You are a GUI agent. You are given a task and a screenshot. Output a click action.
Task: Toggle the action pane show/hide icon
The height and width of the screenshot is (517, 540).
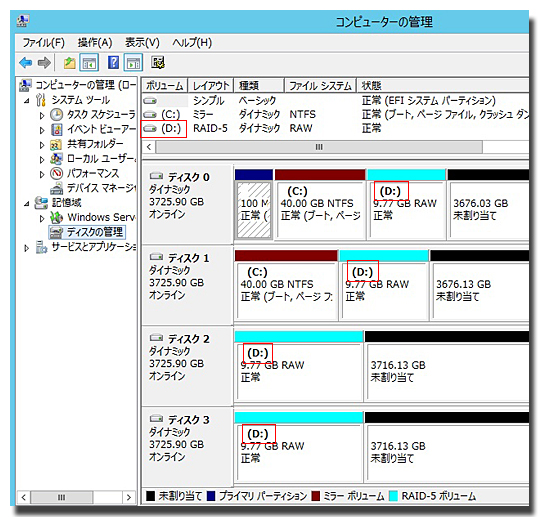coord(133,63)
